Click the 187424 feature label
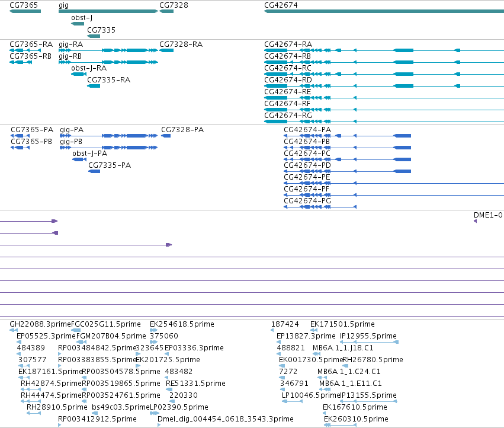 [x=285, y=324]
